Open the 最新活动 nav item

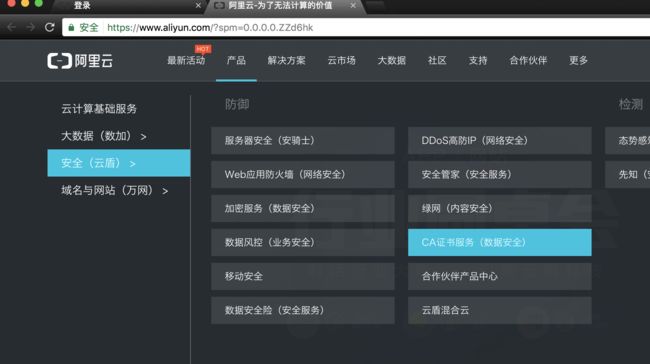[186, 61]
